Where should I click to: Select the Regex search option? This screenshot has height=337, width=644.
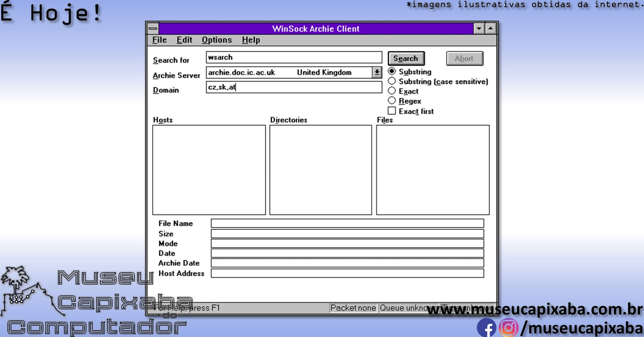click(x=392, y=101)
